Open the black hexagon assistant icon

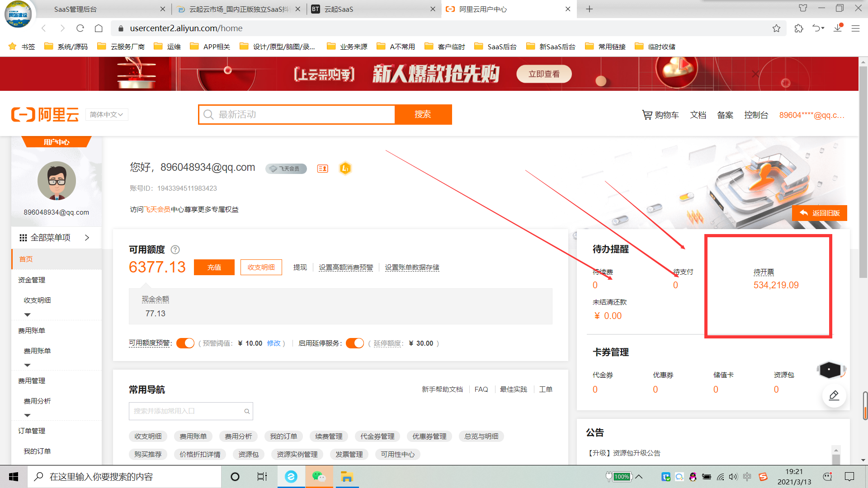pos(830,370)
